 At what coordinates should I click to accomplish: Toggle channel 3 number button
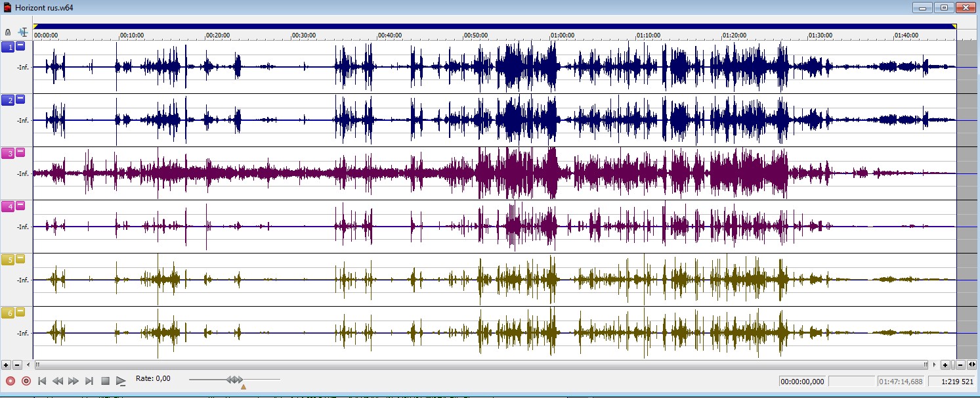(x=8, y=153)
